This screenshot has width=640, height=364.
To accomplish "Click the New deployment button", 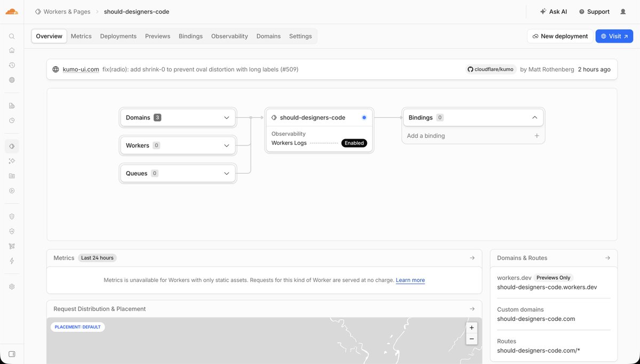I will click(560, 36).
